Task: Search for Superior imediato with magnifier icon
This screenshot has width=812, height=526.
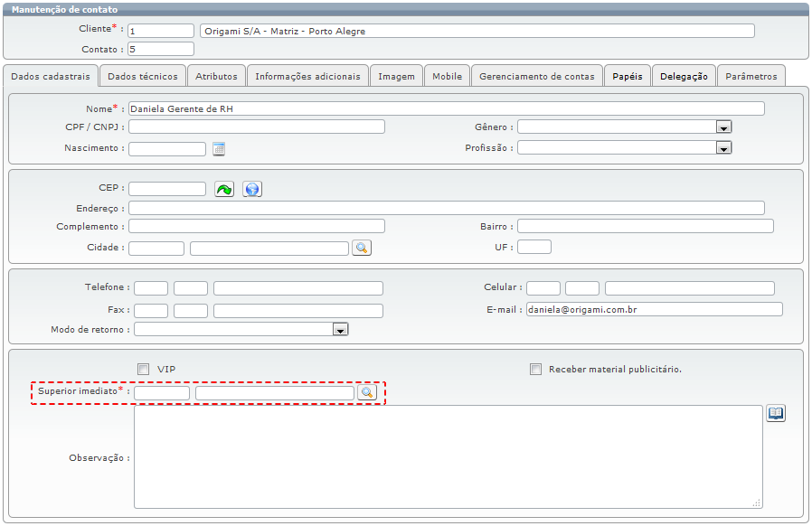Action: click(366, 392)
